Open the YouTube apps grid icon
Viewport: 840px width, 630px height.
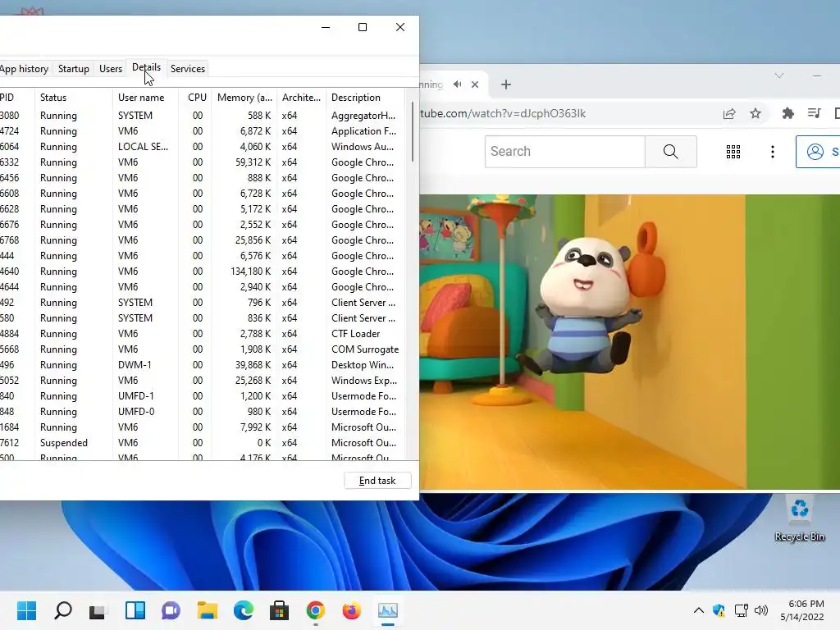pos(733,152)
